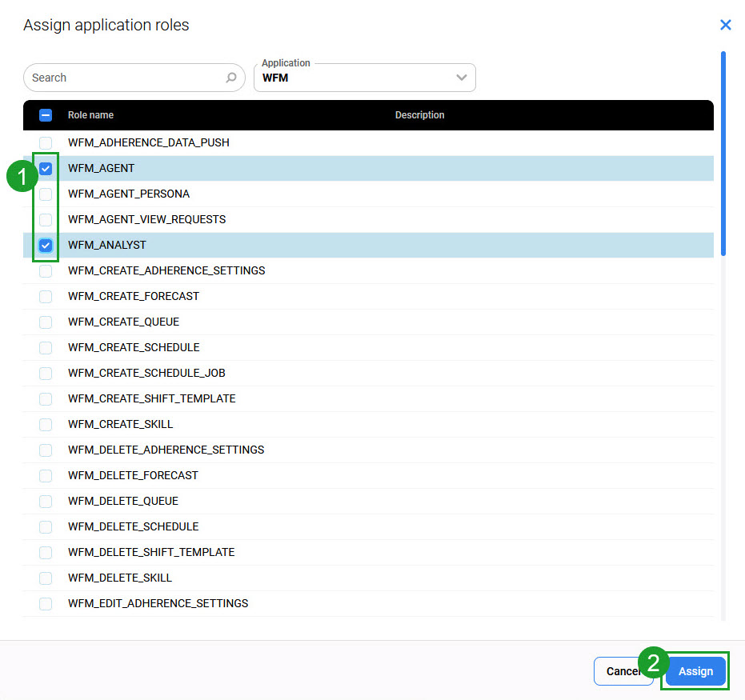Check the WFM_CREATE_SCHEDULE role

(46, 348)
